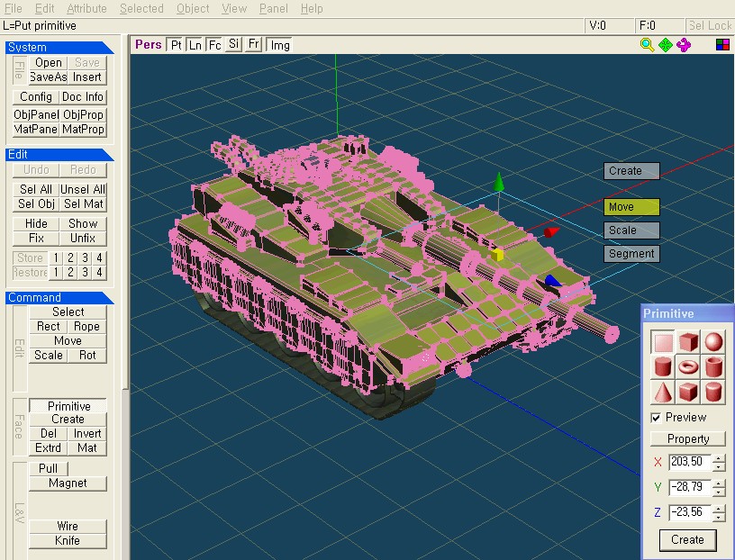
Task: Open the File menu
Action: click(14, 8)
